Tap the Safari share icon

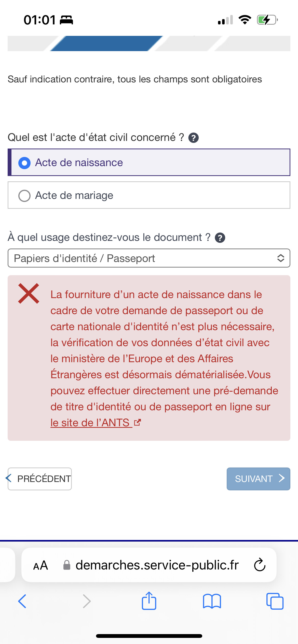(x=149, y=601)
